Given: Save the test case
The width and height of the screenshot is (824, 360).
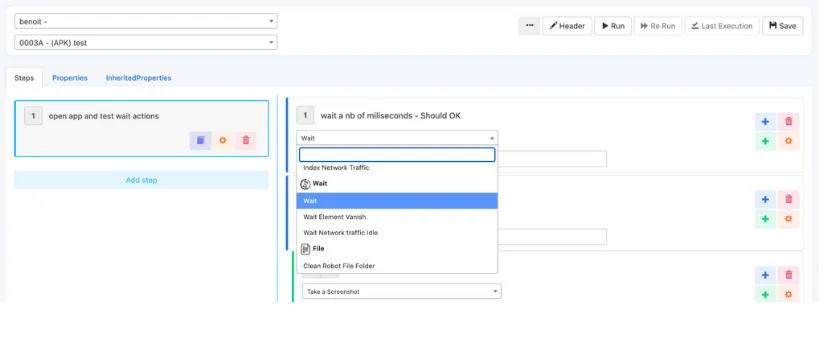Looking at the screenshot, I should click(782, 26).
